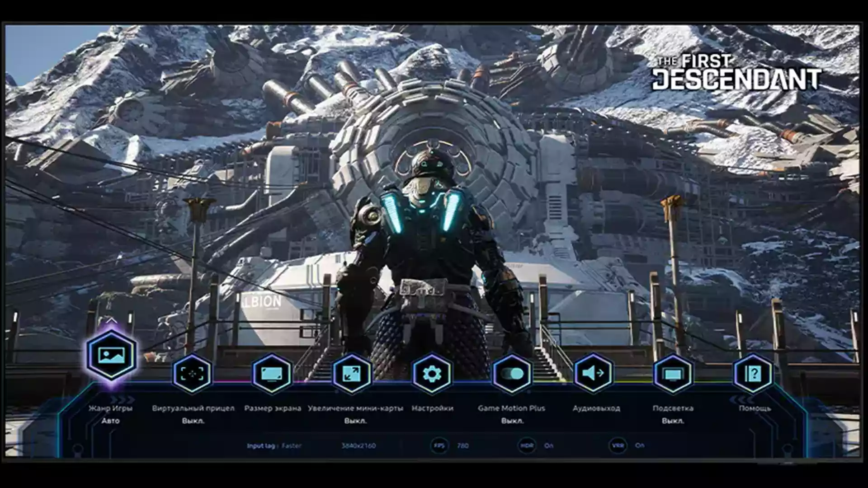868x488 pixels.
Task: Click the right-pointing arrows above Жанр Игры label
Action: (123, 399)
